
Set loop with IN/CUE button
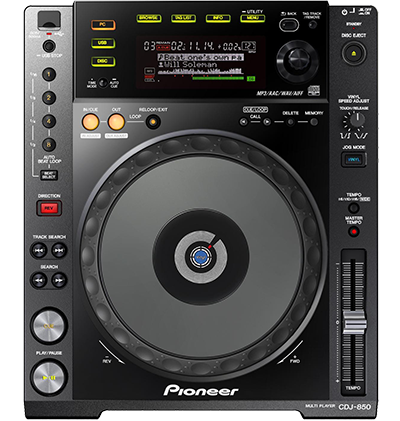pos(90,122)
